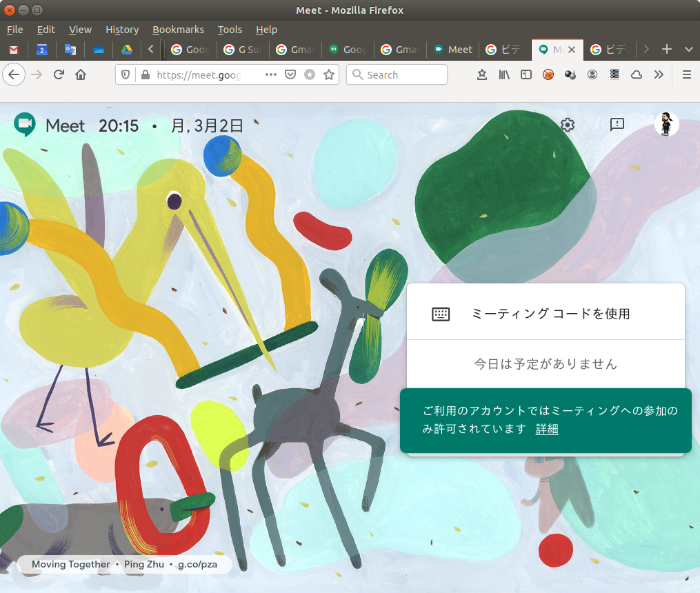Bookmark this page with star icon
This screenshot has width=700, height=593.
[329, 74]
